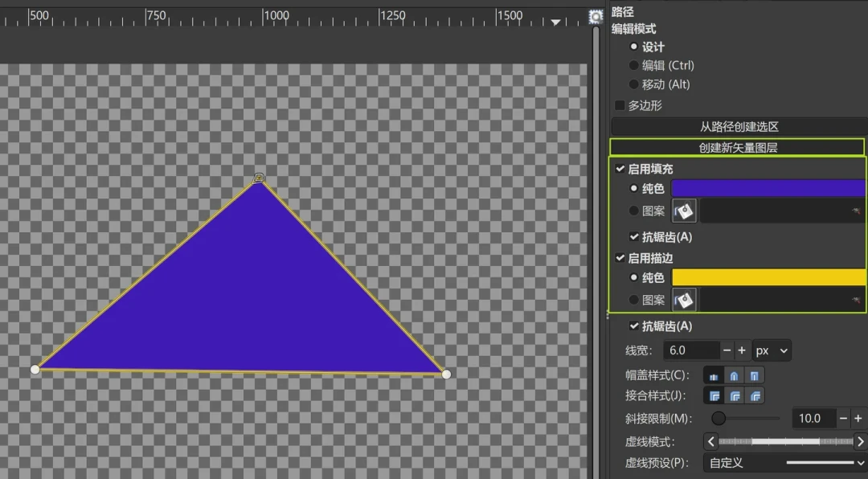Shift dash pattern left with arrow
The image size is (868, 479).
711,442
